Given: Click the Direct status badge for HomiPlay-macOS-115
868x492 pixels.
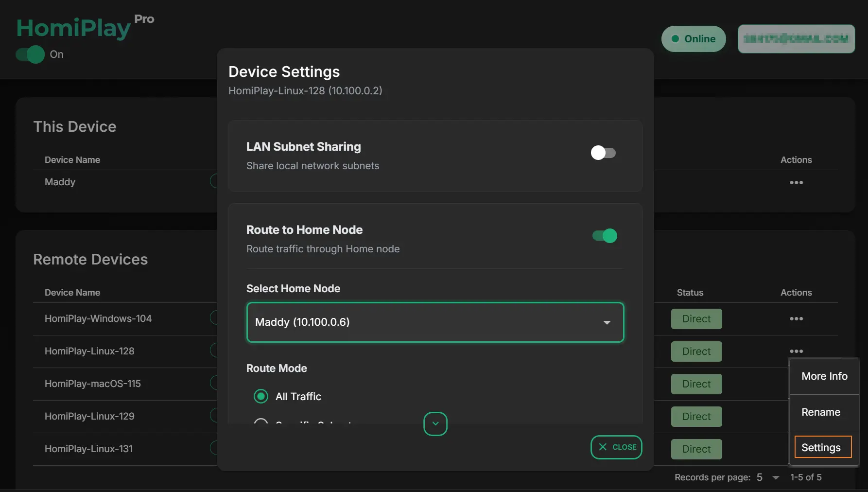Looking at the screenshot, I should click(696, 384).
